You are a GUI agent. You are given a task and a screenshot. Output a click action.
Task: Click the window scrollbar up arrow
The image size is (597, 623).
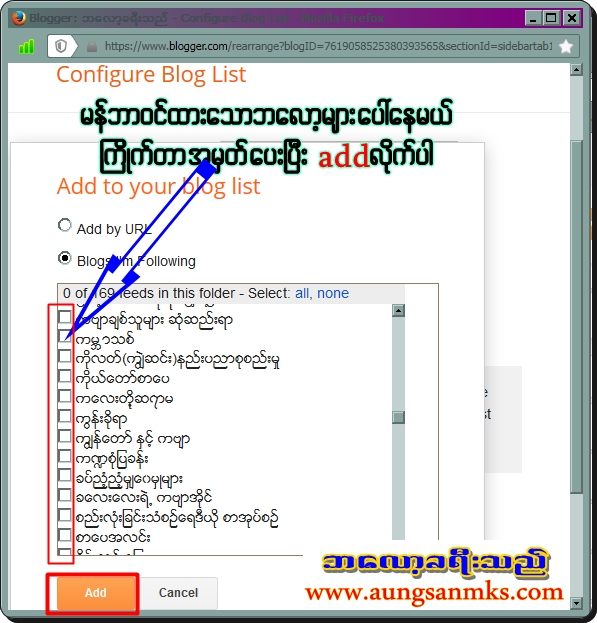click(576, 70)
